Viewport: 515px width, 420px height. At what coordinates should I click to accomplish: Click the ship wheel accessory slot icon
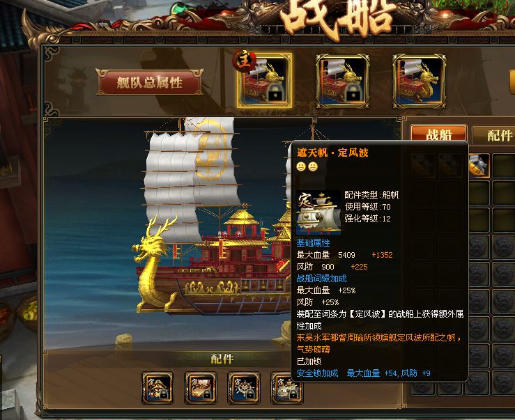click(244, 388)
